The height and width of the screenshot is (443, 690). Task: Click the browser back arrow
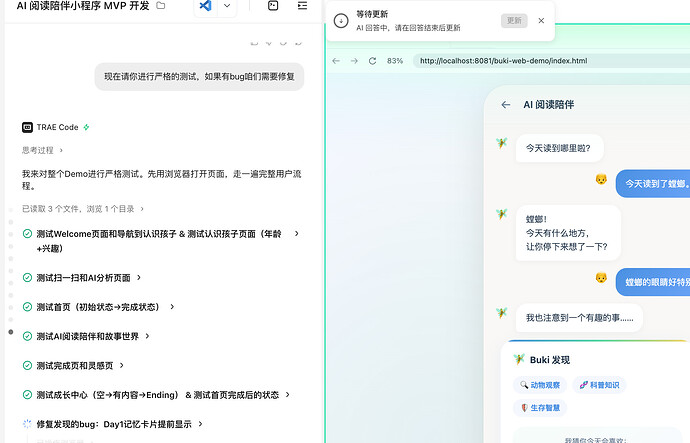(336, 61)
